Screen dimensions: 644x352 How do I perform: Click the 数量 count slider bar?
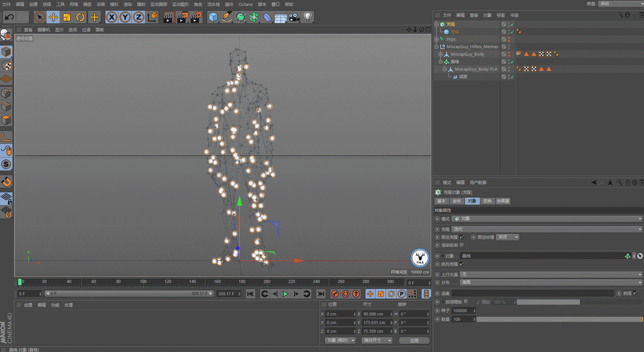click(560, 319)
